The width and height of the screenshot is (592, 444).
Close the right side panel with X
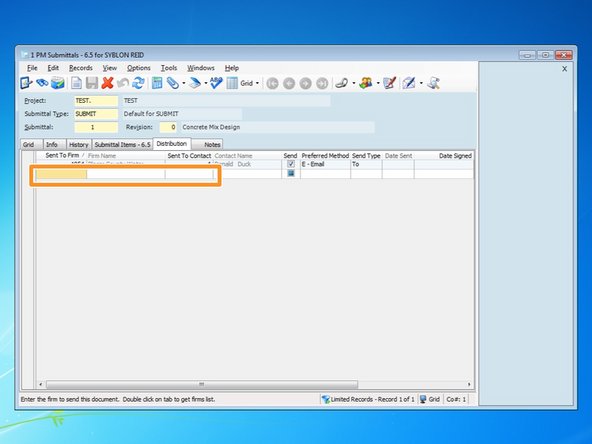coord(564,69)
